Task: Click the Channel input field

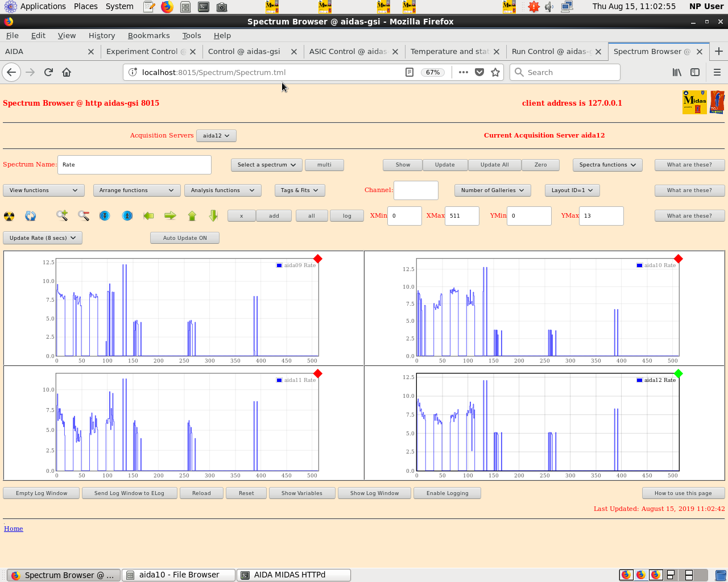Action: tap(416, 190)
